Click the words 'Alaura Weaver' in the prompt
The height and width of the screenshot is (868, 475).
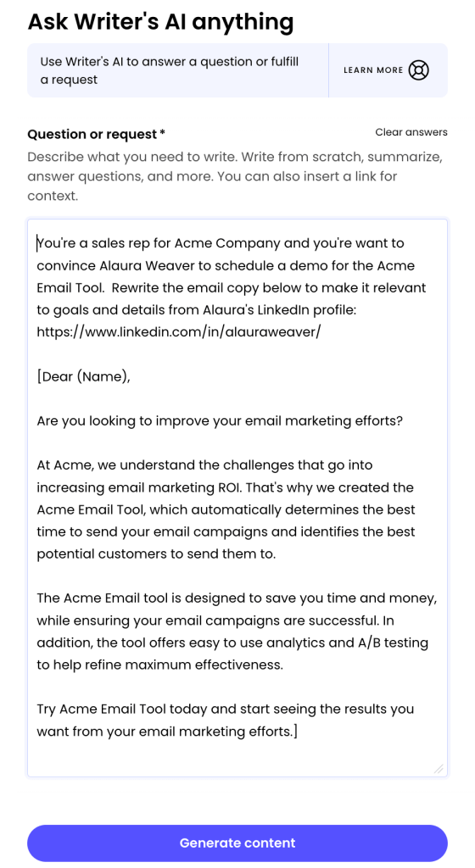(x=148, y=265)
